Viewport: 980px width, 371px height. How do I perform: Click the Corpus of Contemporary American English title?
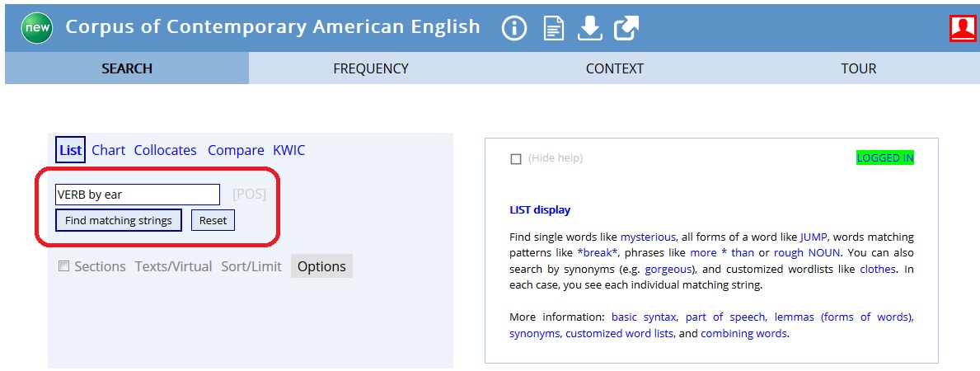coord(273,27)
